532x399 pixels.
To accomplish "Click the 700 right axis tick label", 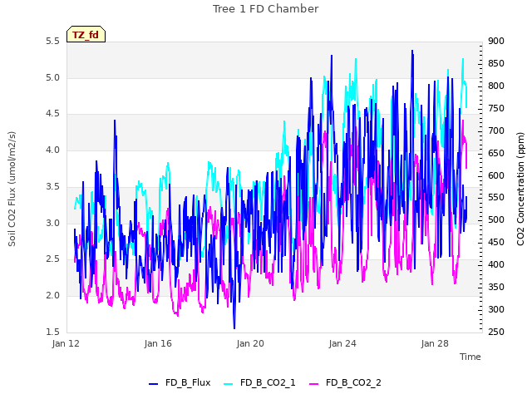I will [496, 131].
